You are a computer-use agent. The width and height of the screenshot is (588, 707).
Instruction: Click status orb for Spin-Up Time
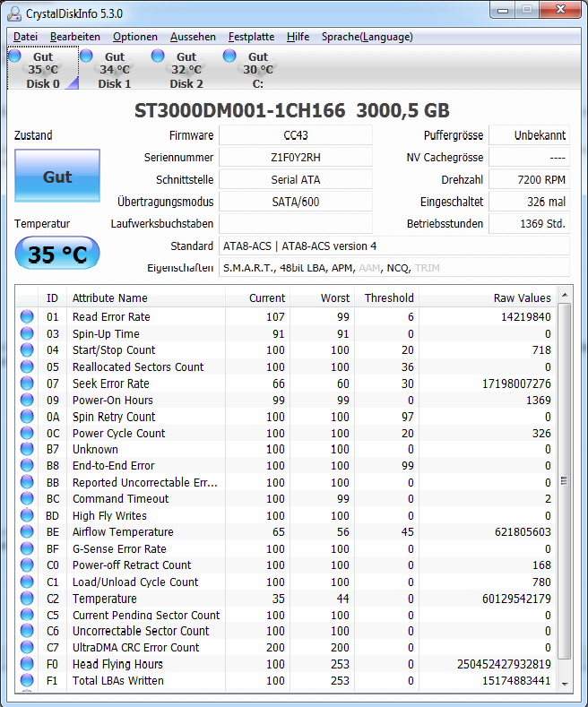27,333
